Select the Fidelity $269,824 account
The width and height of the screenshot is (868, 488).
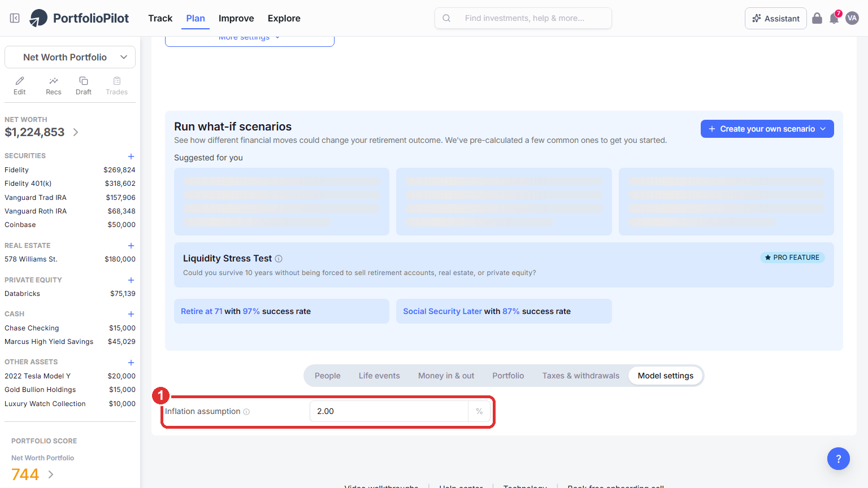[x=70, y=170]
